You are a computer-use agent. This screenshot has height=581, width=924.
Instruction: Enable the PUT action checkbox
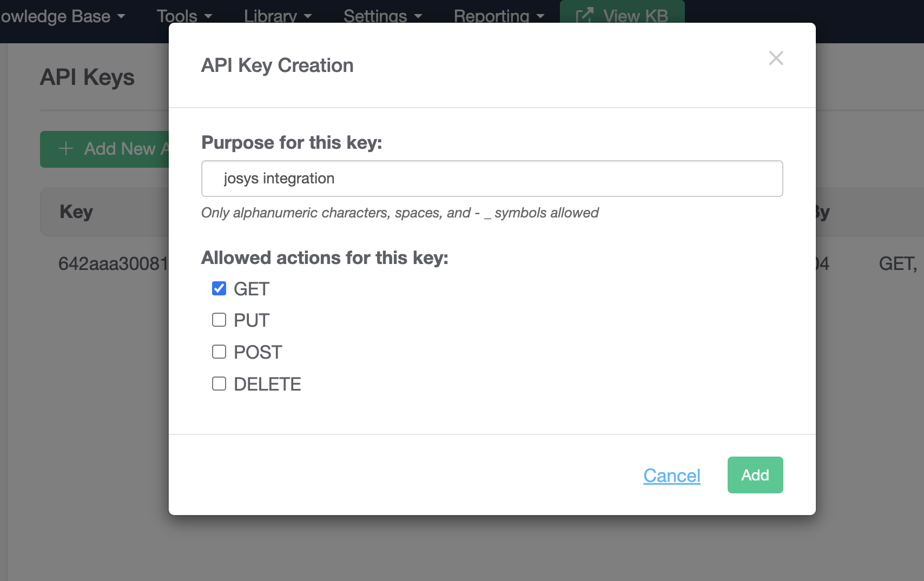[x=219, y=320]
